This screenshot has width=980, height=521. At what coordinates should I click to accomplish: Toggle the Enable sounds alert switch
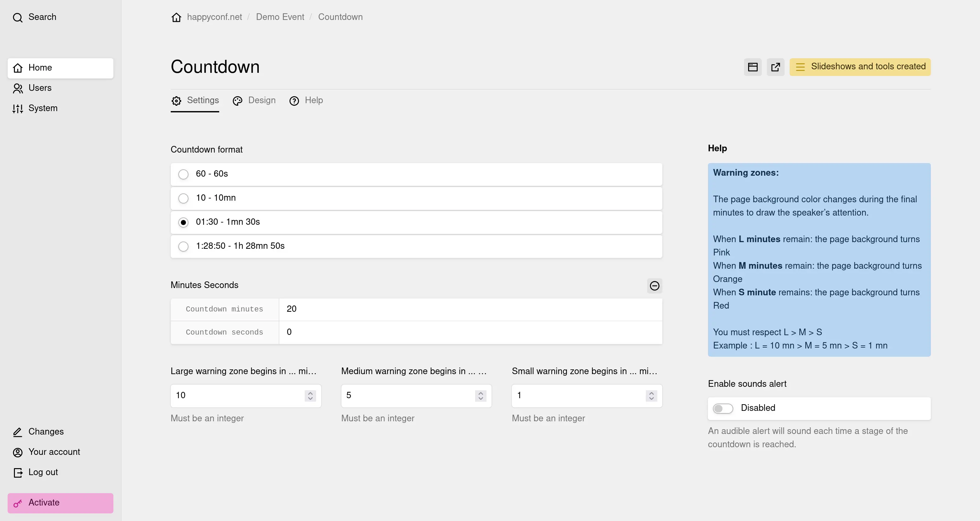coord(722,408)
